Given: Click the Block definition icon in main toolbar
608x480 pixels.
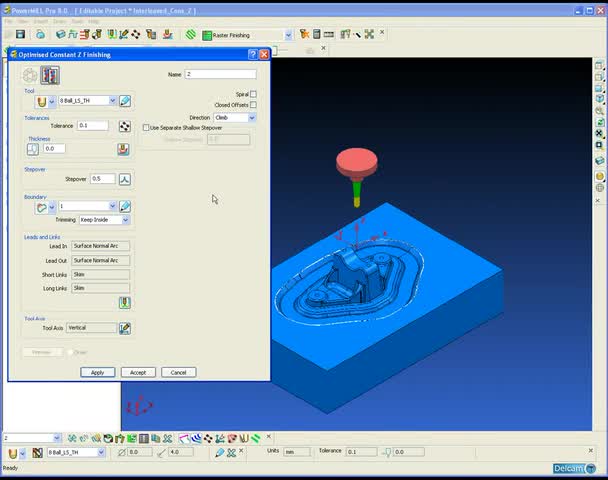Looking at the screenshot, I should pyautogui.click(x=60, y=35).
